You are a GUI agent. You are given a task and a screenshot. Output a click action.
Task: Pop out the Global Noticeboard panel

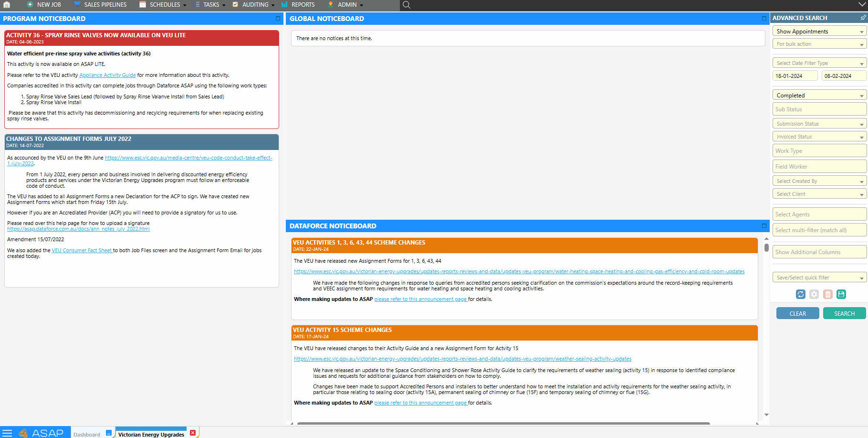[x=763, y=19]
